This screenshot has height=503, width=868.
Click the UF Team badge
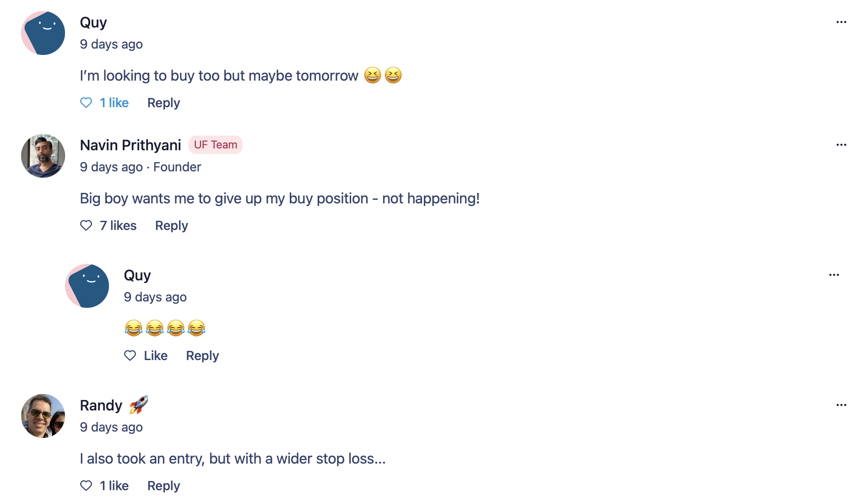point(215,145)
